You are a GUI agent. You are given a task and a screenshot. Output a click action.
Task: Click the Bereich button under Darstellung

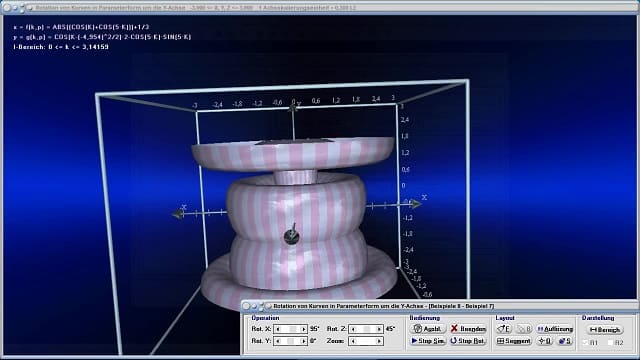pyautogui.click(x=605, y=329)
